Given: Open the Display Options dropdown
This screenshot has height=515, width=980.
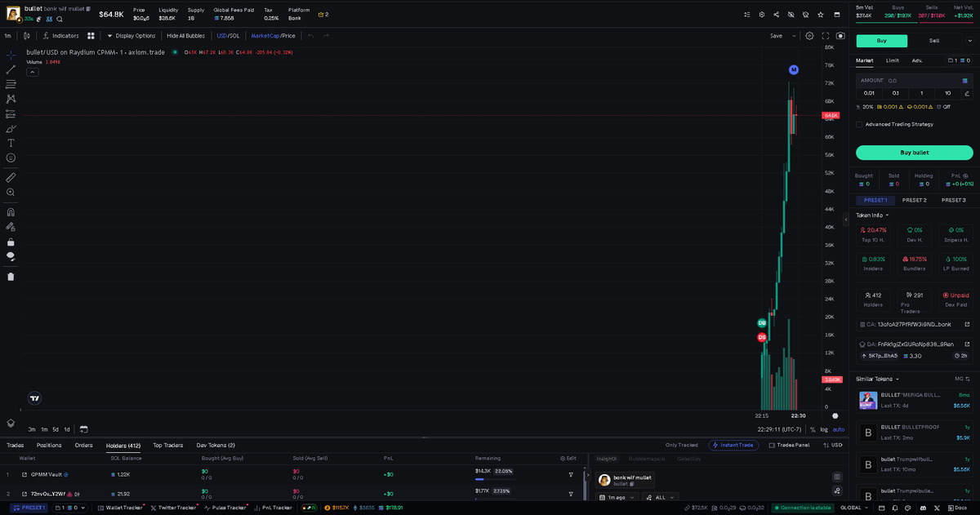Looking at the screenshot, I should [x=131, y=36].
